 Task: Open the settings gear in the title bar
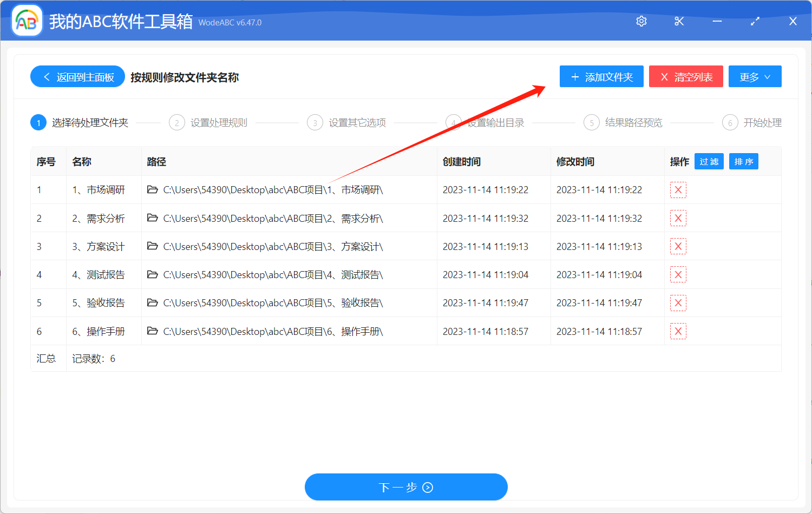pyautogui.click(x=641, y=21)
